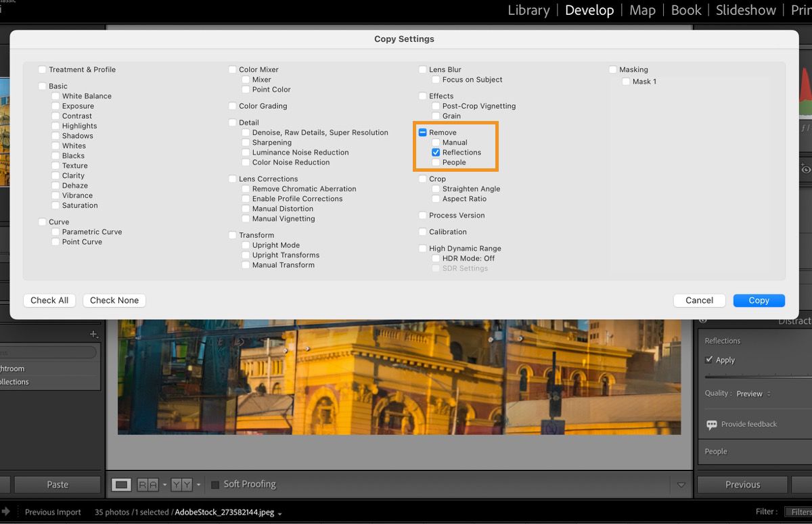Click the Copy button in dialog
Image resolution: width=812 pixels, height=524 pixels.
pos(759,300)
